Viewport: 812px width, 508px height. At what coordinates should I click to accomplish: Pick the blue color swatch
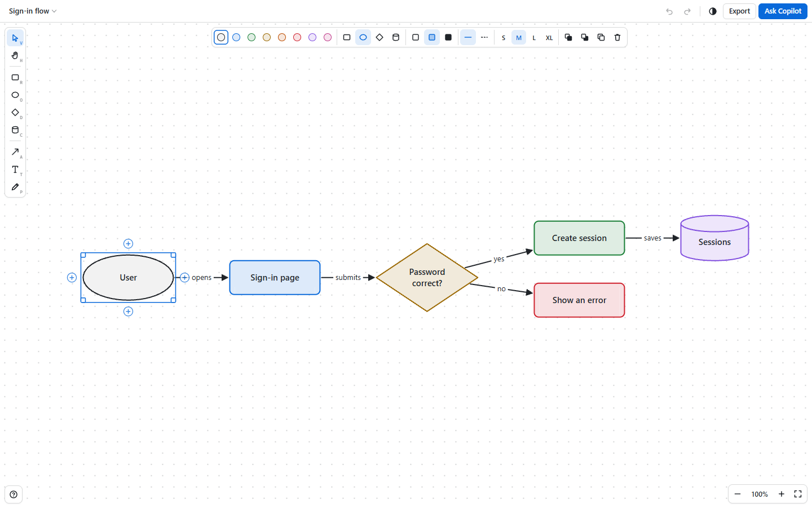[236, 37]
